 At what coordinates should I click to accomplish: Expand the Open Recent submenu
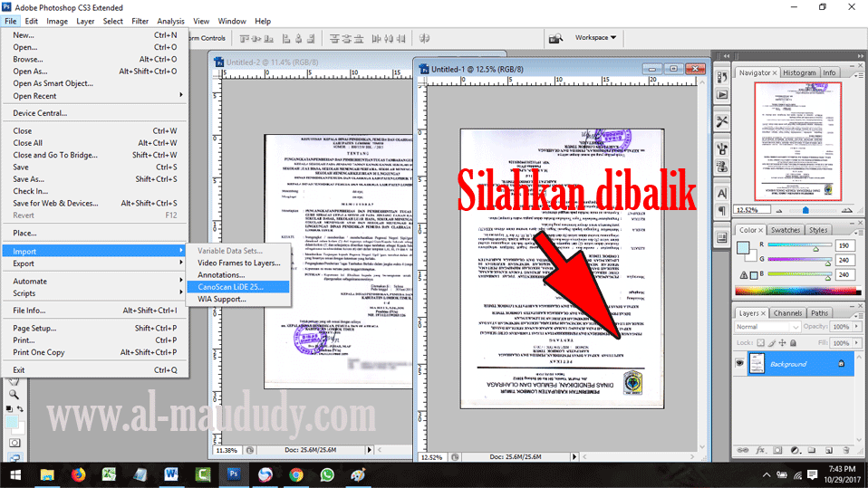pos(95,96)
